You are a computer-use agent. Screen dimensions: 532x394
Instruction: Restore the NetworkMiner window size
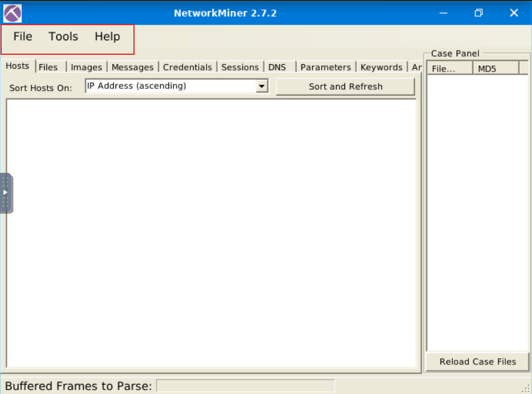click(x=478, y=13)
